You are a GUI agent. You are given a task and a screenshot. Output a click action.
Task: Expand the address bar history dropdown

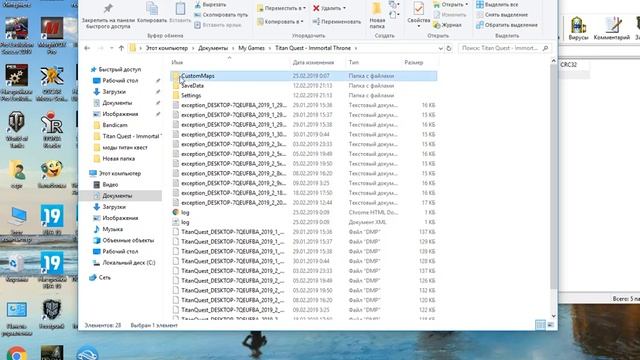(440, 48)
